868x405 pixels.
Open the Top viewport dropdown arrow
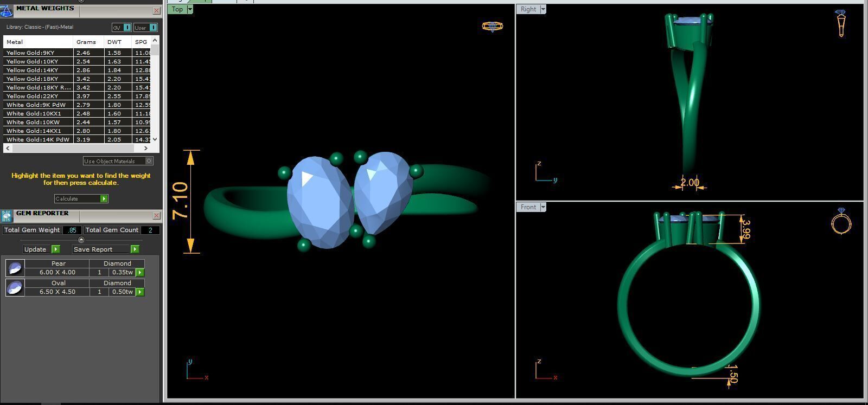coord(190,9)
